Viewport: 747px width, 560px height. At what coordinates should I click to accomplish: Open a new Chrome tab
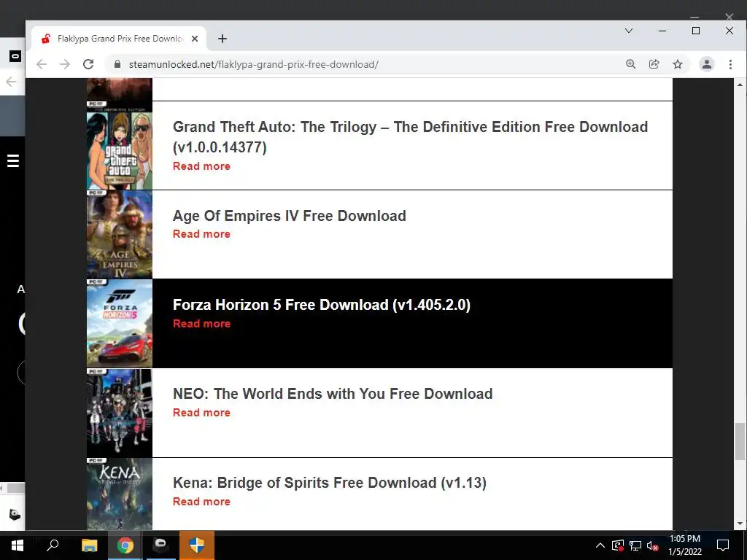pos(222,39)
